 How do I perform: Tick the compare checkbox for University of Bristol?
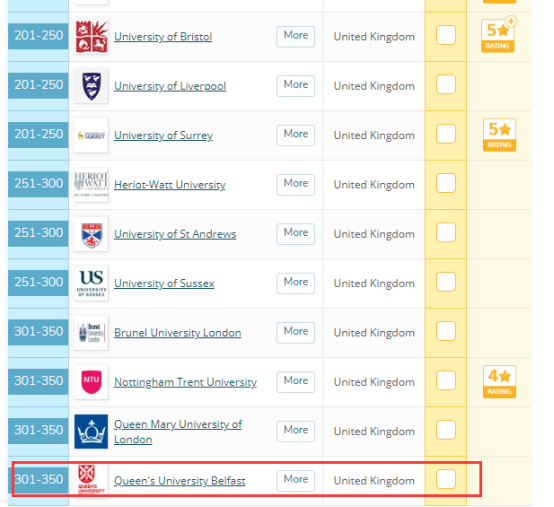click(446, 35)
